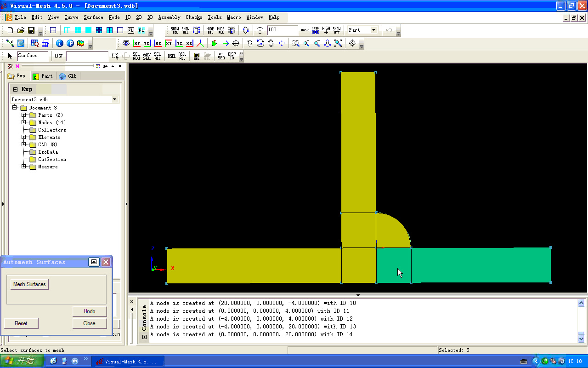Click the Open file folder icon
The height and width of the screenshot is (368, 588).
coord(21,30)
